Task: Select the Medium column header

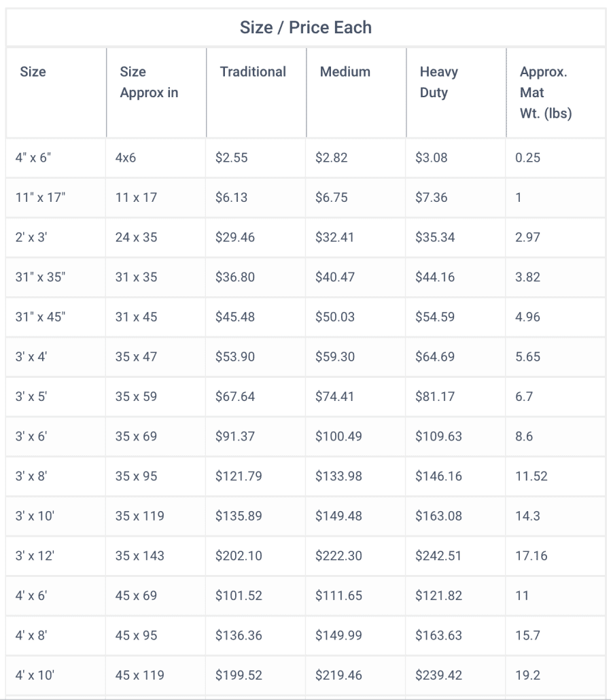Action: coord(345,72)
